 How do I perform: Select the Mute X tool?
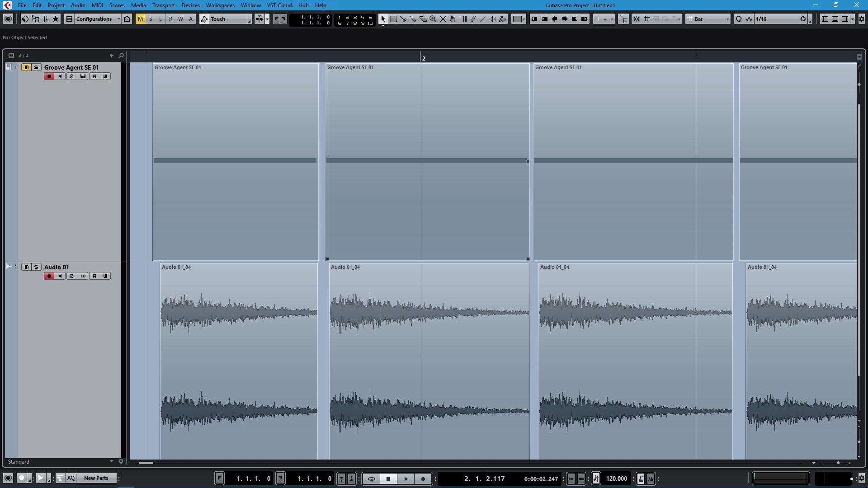pyautogui.click(x=443, y=19)
